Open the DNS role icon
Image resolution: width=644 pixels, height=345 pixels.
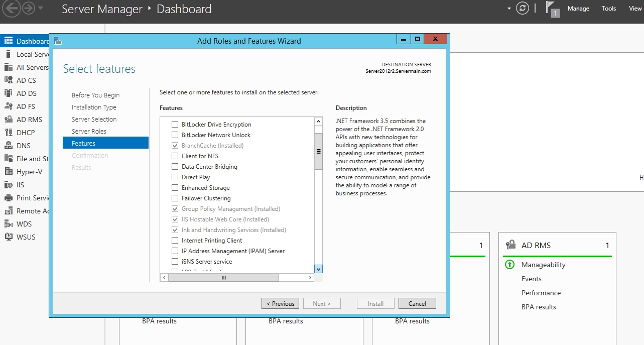pyautogui.click(x=9, y=146)
